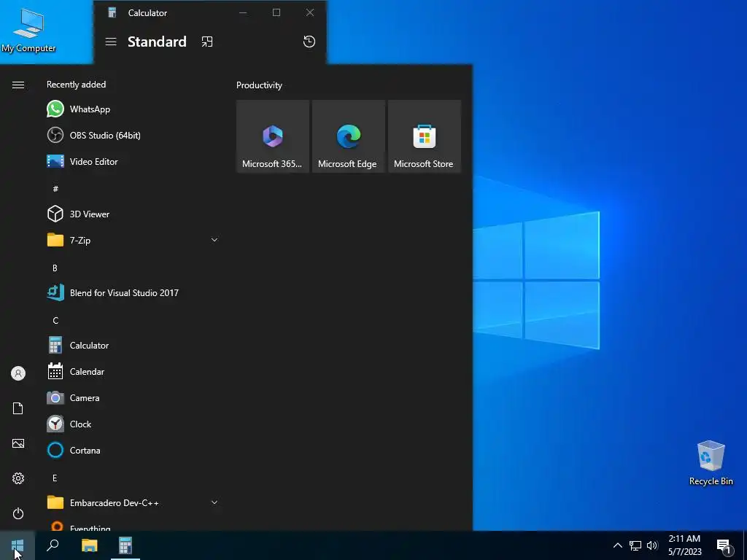Open Microsoft Edge tile
The width and height of the screenshot is (747, 560).
pos(348,136)
